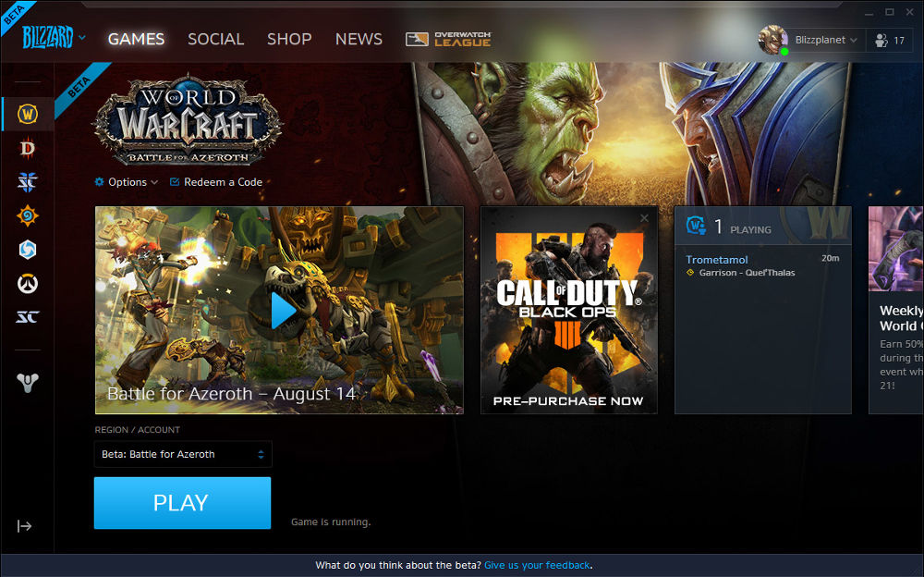Close the Call of Duty advertisement
This screenshot has height=577, width=924.
[644, 218]
